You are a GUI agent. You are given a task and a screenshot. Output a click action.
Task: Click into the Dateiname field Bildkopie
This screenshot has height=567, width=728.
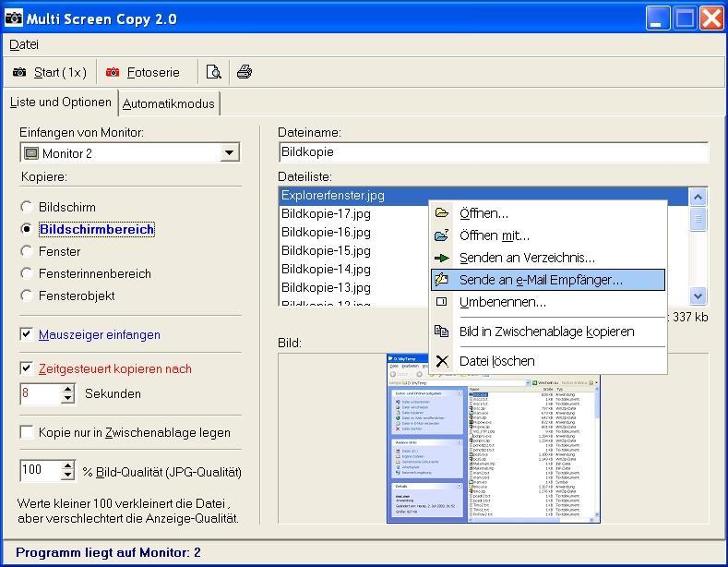click(x=494, y=152)
